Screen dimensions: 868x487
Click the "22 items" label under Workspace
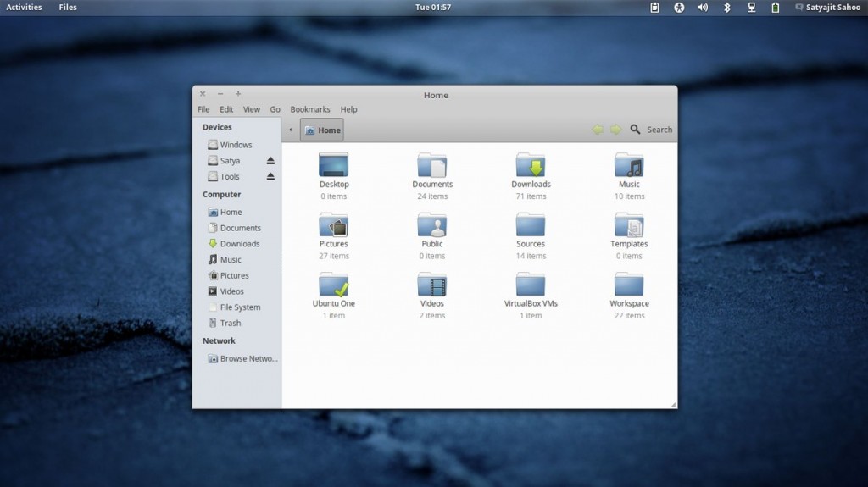(x=630, y=316)
